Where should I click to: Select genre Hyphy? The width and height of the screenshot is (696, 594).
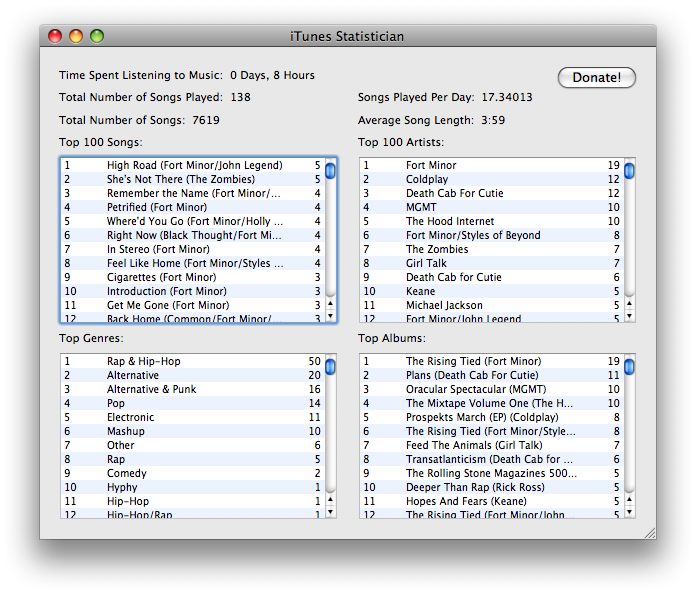[x=193, y=487]
